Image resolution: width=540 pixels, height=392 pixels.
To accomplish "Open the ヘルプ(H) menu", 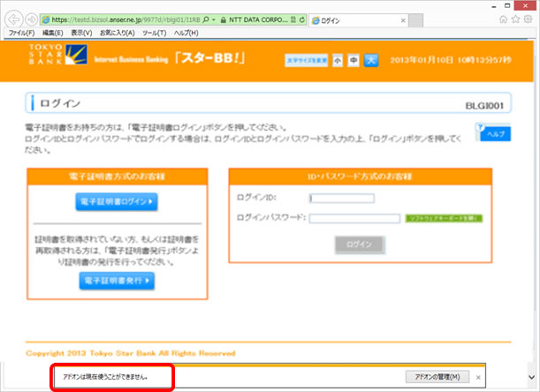I will pos(186,33).
